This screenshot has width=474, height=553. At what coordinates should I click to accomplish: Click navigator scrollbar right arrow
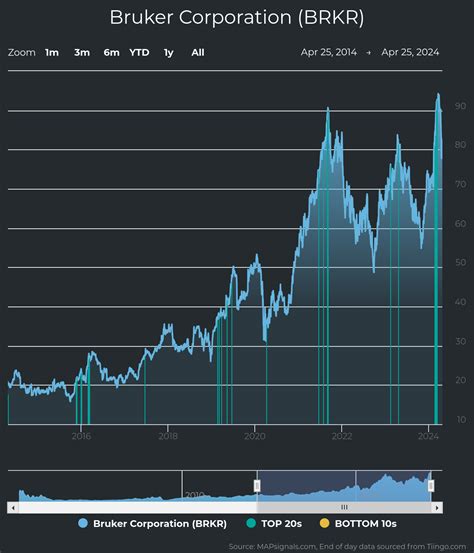[437, 508]
